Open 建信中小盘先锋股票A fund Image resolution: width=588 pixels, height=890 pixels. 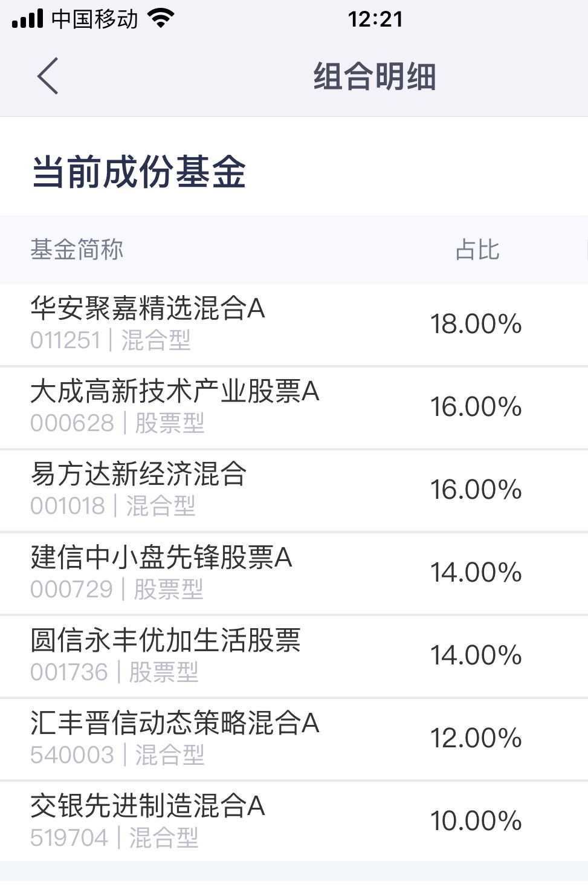[x=161, y=557]
